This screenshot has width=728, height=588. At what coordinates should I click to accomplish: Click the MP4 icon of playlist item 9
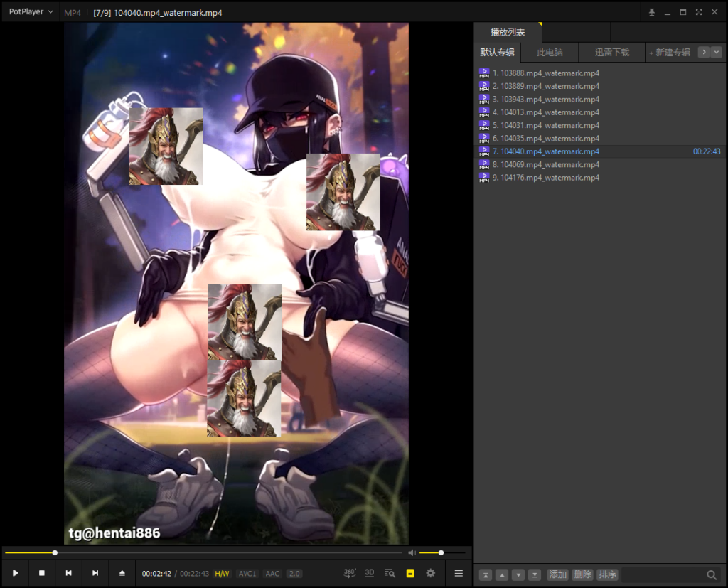click(x=483, y=178)
